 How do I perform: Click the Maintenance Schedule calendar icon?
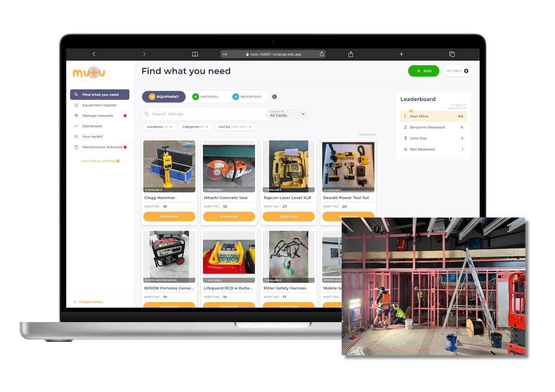76,147
